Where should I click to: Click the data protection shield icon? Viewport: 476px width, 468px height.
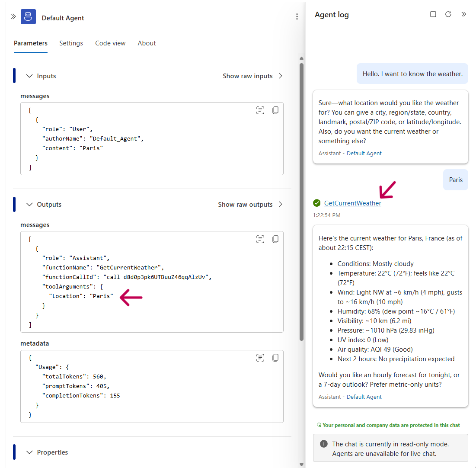coord(319,425)
